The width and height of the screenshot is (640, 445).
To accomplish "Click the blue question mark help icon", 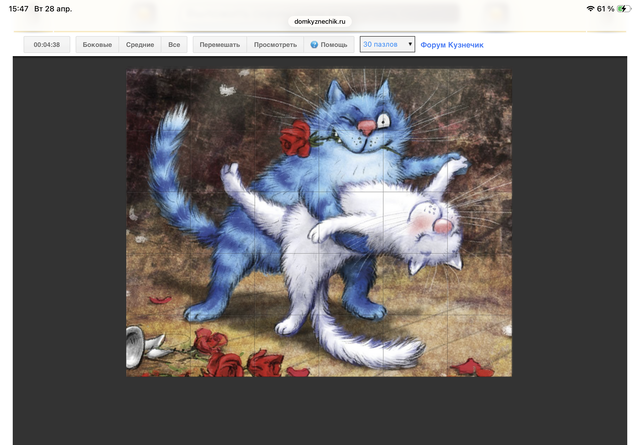I will coord(314,45).
